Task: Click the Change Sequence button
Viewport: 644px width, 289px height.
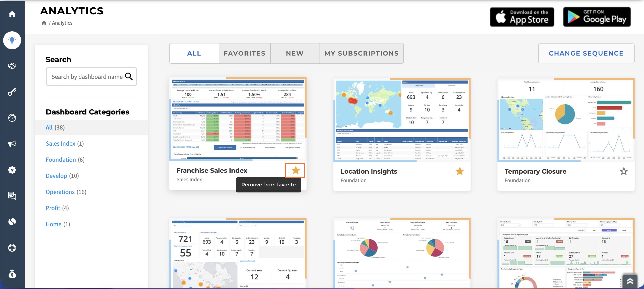Action: coord(586,53)
